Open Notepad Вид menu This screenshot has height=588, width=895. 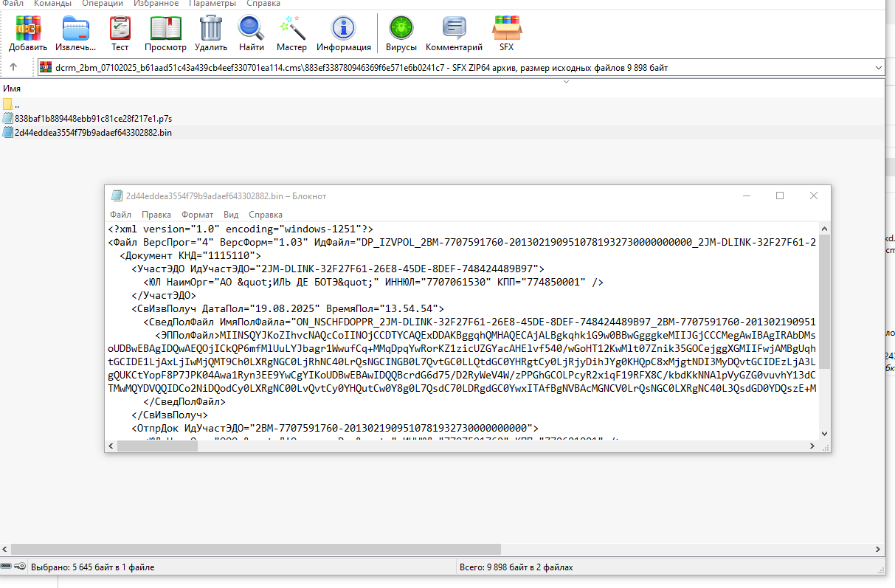[231, 215]
